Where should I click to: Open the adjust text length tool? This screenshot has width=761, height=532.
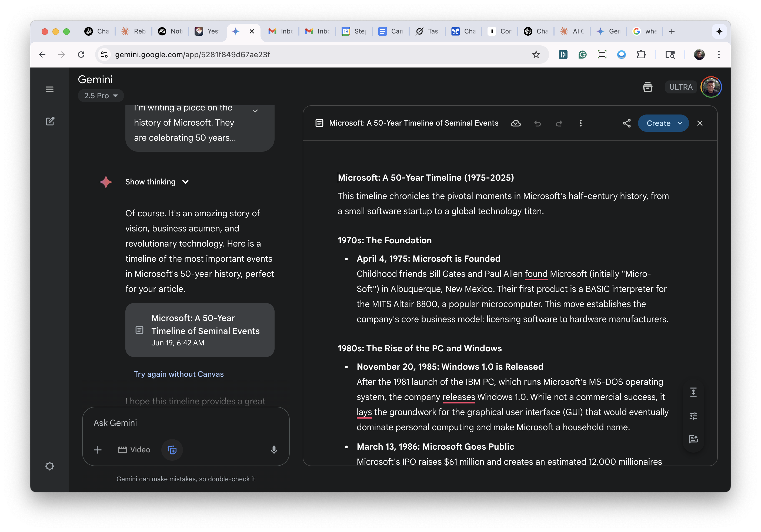click(x=693, y=392)
